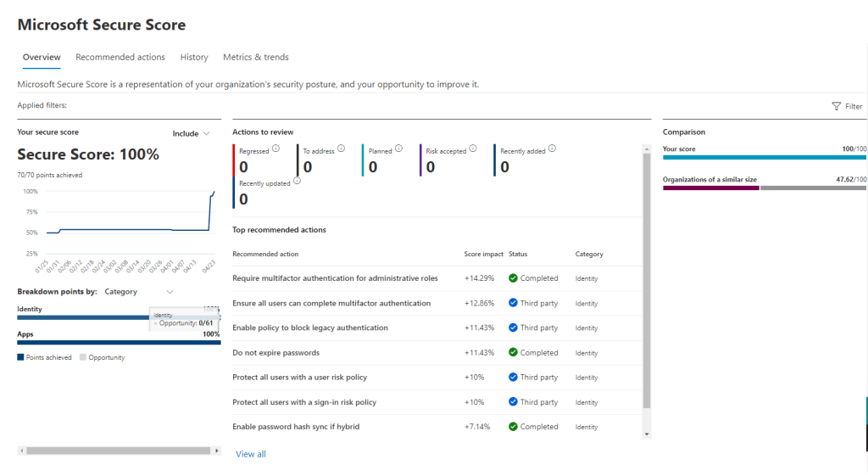Click the info icon beside Risk accepted

[473, 148]
